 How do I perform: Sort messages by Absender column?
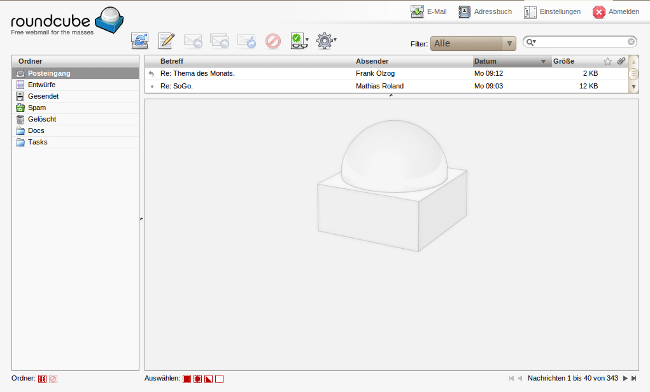click(372, 61)
